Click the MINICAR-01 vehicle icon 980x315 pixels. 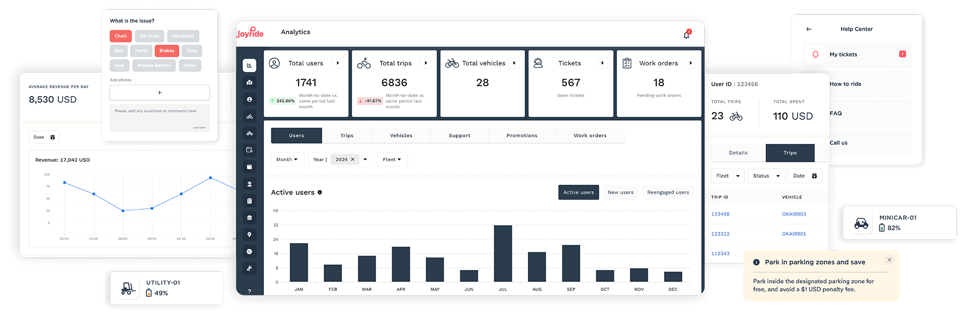[862, 223]
